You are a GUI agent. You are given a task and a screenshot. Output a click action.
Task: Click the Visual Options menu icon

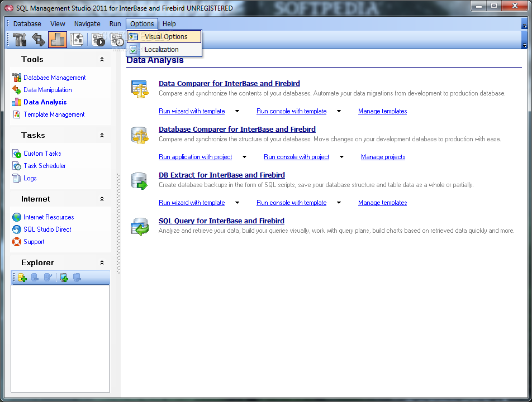coord(134,37)
